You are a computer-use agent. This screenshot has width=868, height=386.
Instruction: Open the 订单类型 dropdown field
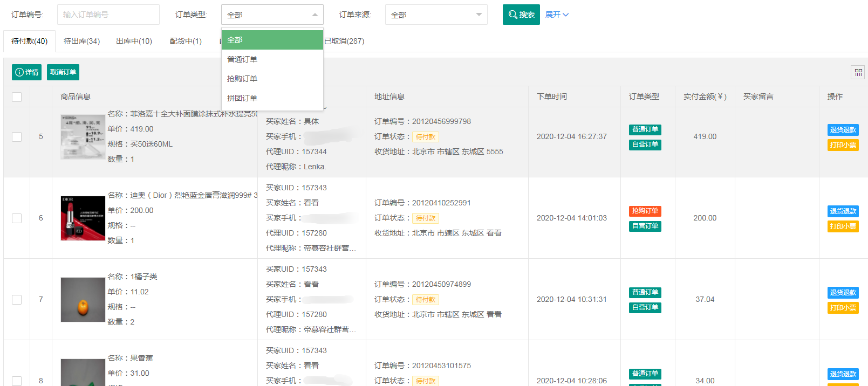272,15
